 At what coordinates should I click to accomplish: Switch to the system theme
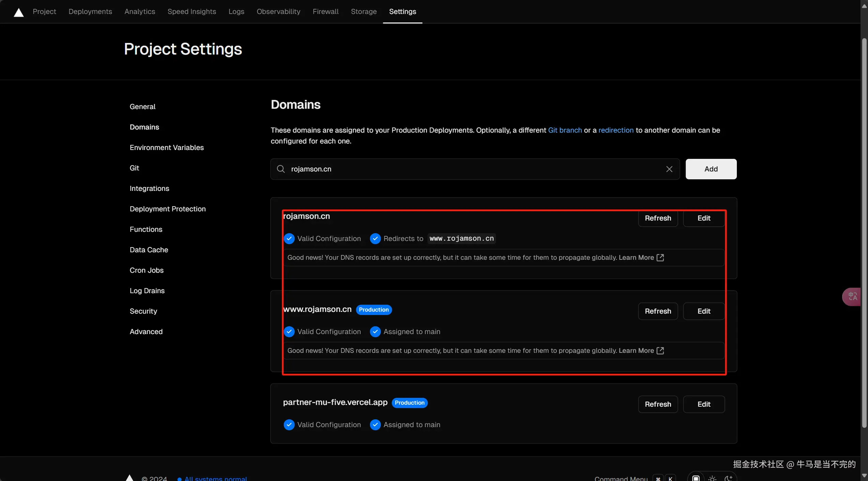click(x=696, y=478)
